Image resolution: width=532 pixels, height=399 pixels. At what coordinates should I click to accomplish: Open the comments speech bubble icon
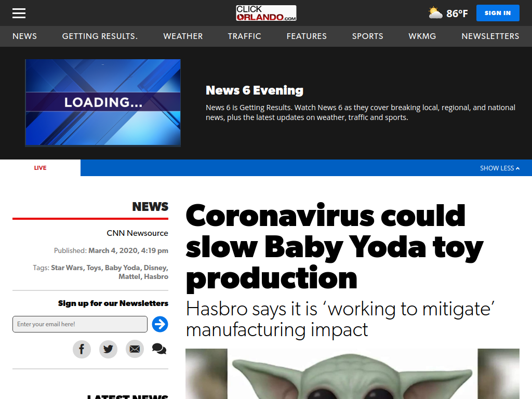click(159, 349)
